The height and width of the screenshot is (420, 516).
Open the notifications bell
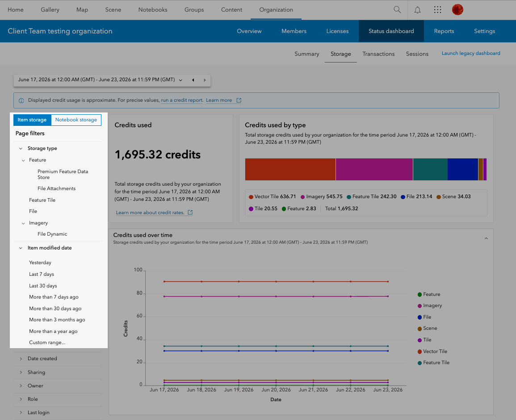(417, 10)
